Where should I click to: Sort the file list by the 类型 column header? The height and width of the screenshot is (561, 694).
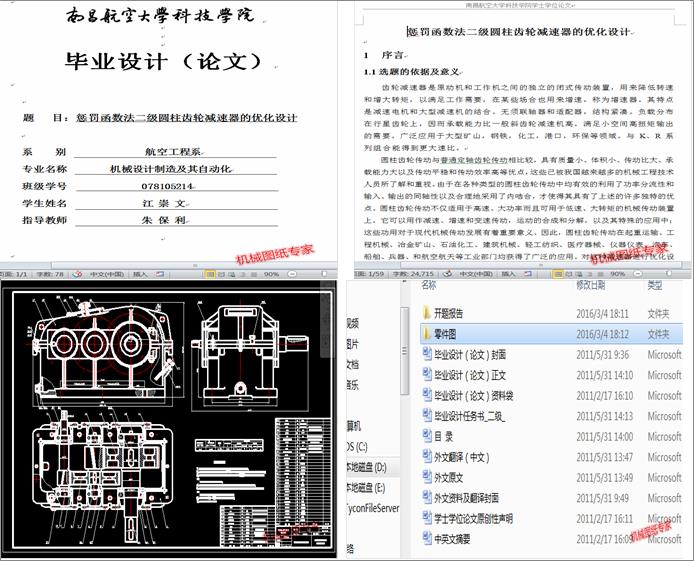655,285
